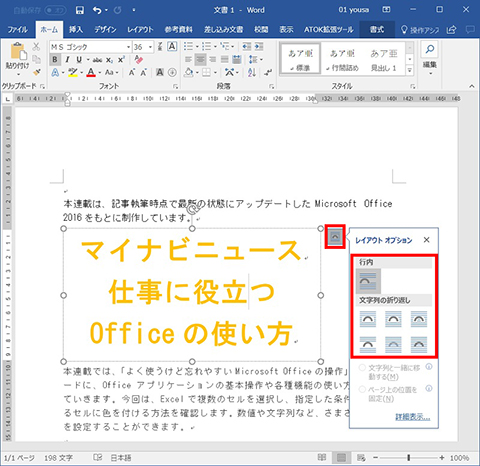Viewport: 480px width, 466px height.
Task: Select first wrap option under 文字列の折り返し
Action: point(368,319)
